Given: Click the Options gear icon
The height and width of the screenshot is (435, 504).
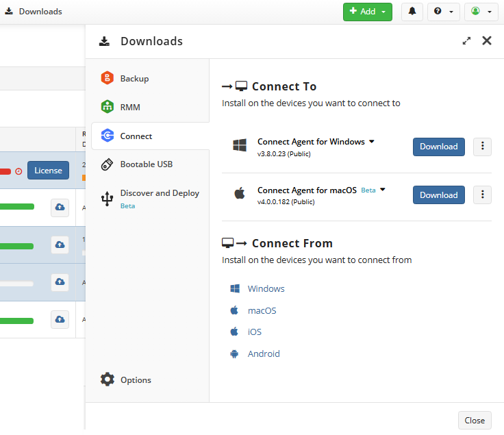Looking at the screenshot, I should [x=108, y=380].
